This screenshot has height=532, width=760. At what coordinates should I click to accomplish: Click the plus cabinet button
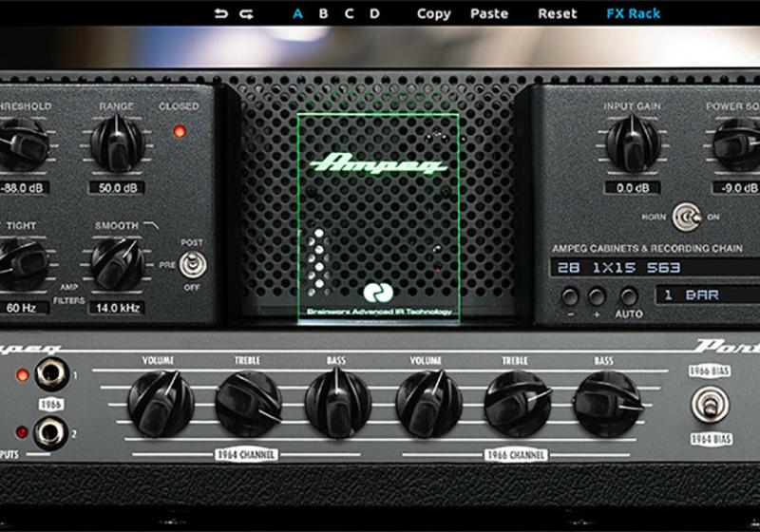pos(597,296)
